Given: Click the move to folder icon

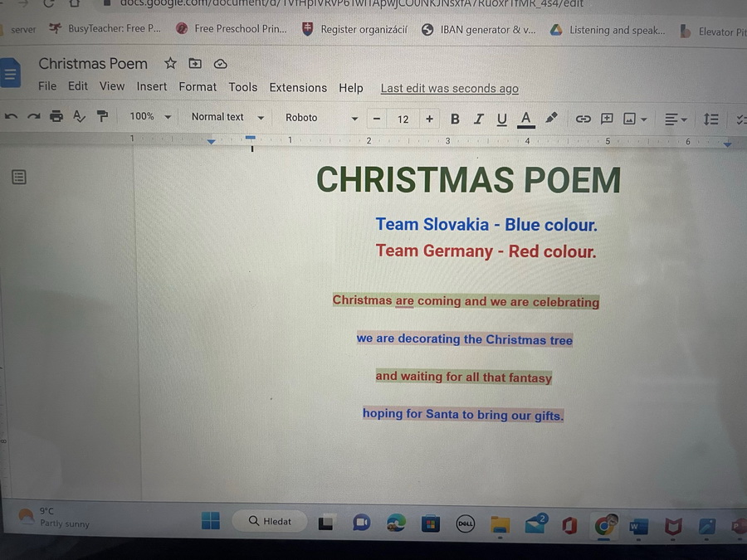Looking at the screenshot, I should (195, 64).
